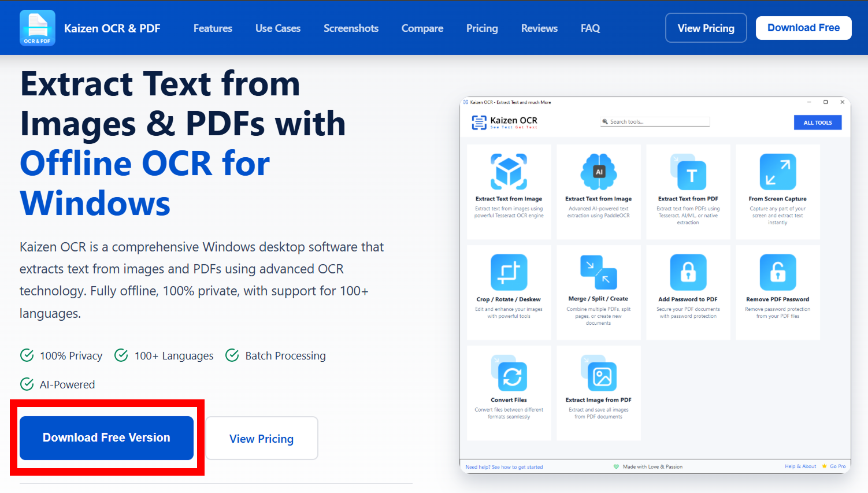
Task: Open the Add Password to PDF lock icon
Action: 688,272
